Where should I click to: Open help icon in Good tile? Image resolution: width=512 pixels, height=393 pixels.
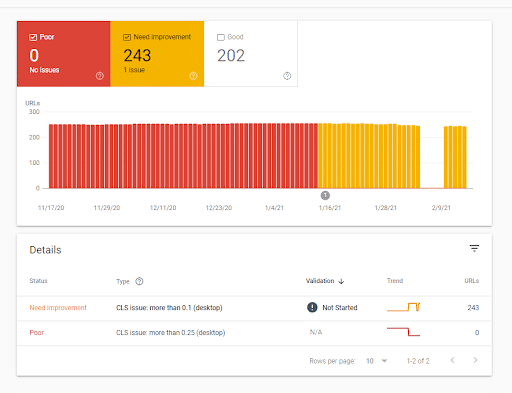tap(287, 76)
